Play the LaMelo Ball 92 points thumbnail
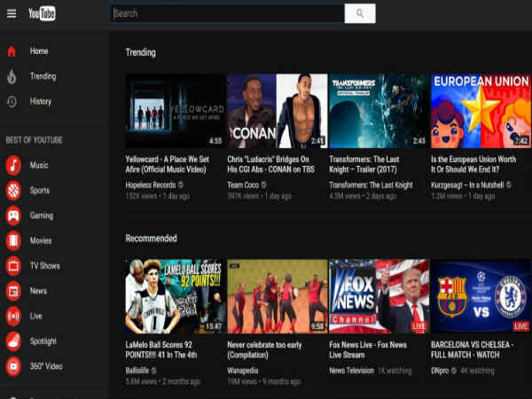 point(176,296)
